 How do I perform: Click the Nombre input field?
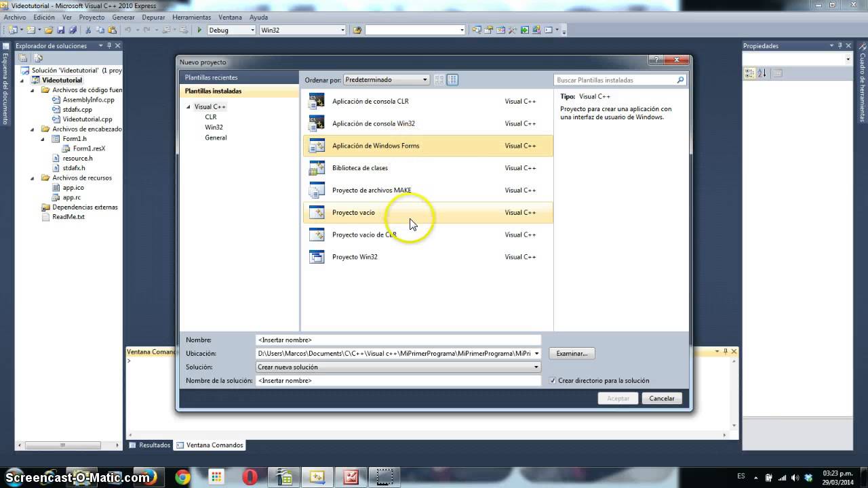pos(399,340)
